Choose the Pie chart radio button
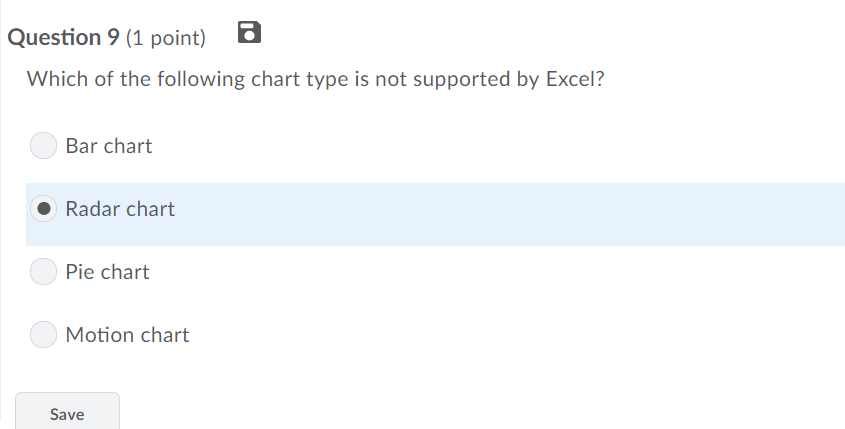The height and width of the screenshot is (429, 845). (x=44, y=272)
